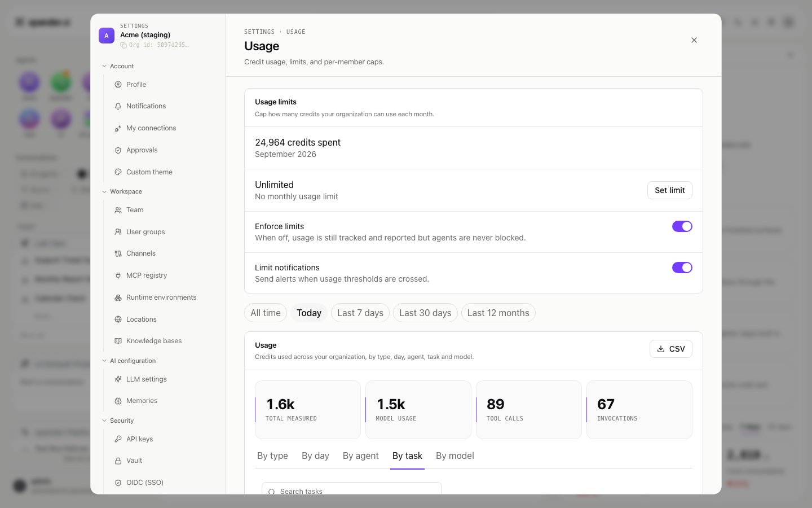Switch to the By model tab
This screenshot has width=812, height=508.
pos(455,456)
